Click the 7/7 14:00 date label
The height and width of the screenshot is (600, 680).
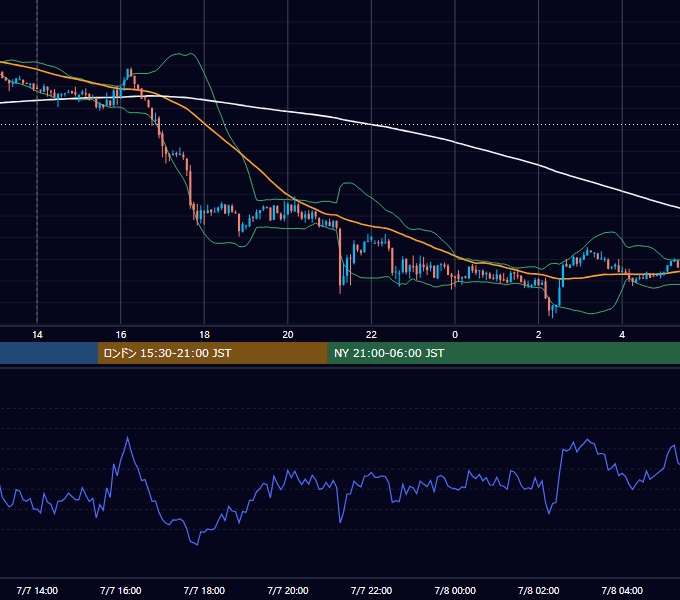37,590
